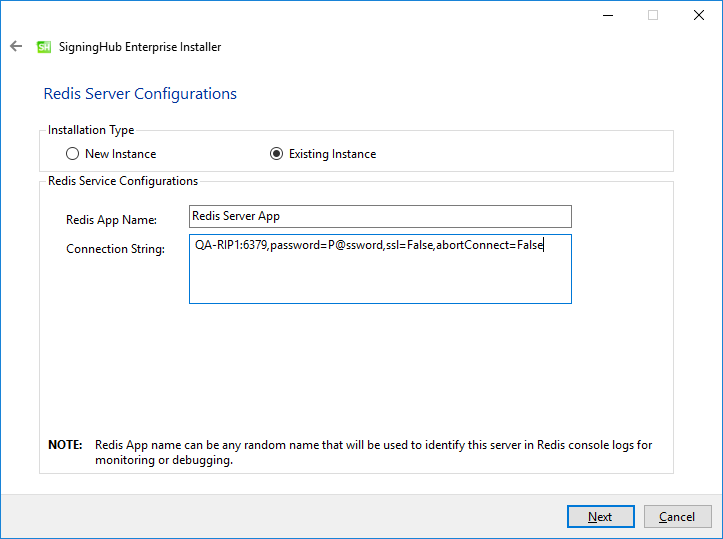Screen dimensions: 723x539
Task: Click the Redis Service Configurations group label
Action: coord(123,181)
